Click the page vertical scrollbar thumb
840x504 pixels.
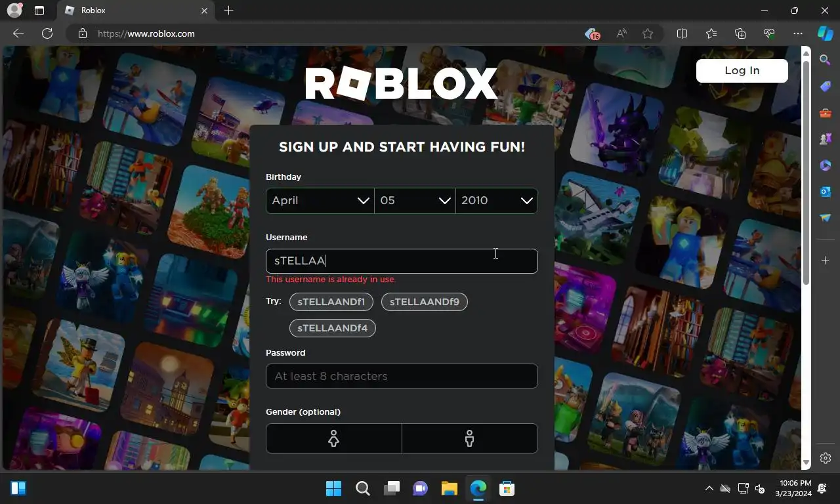point(807,172)
